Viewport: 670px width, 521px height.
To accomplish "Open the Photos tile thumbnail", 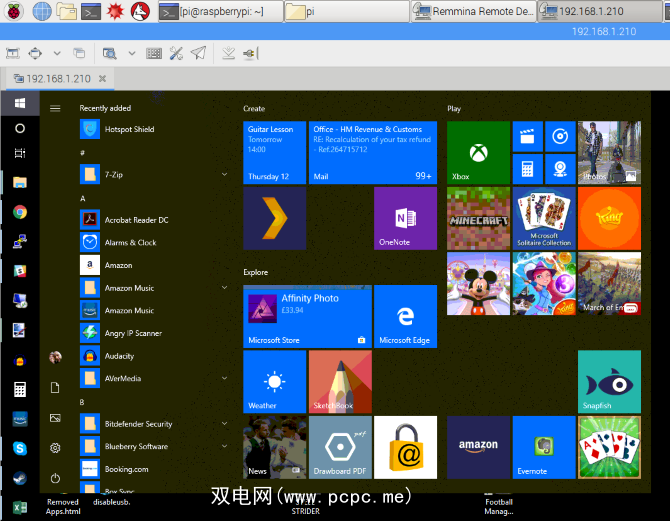I will pos(609,152).
